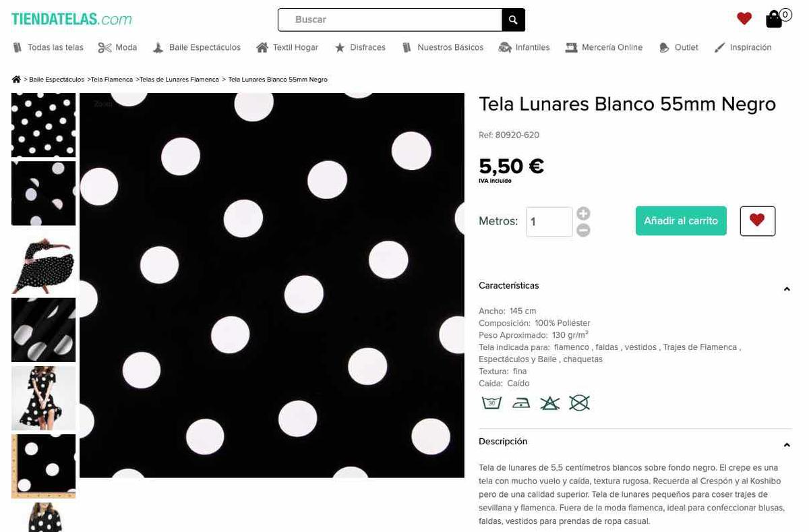
Task: Add fabric to favorites heart button
Action: point(757,220)
